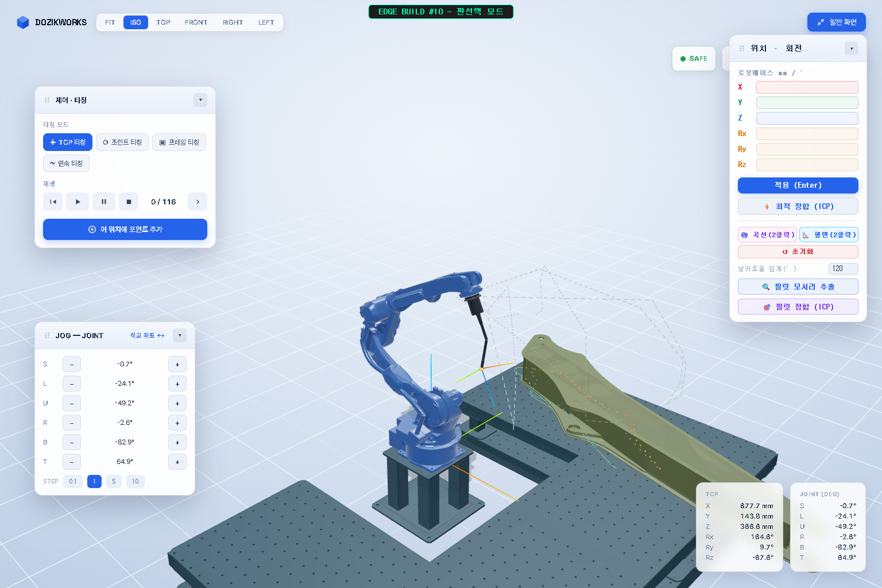The width and height of the screenshot is (882, 588).
Task: Increase the U joint angle
Action: tap(177, 403)
